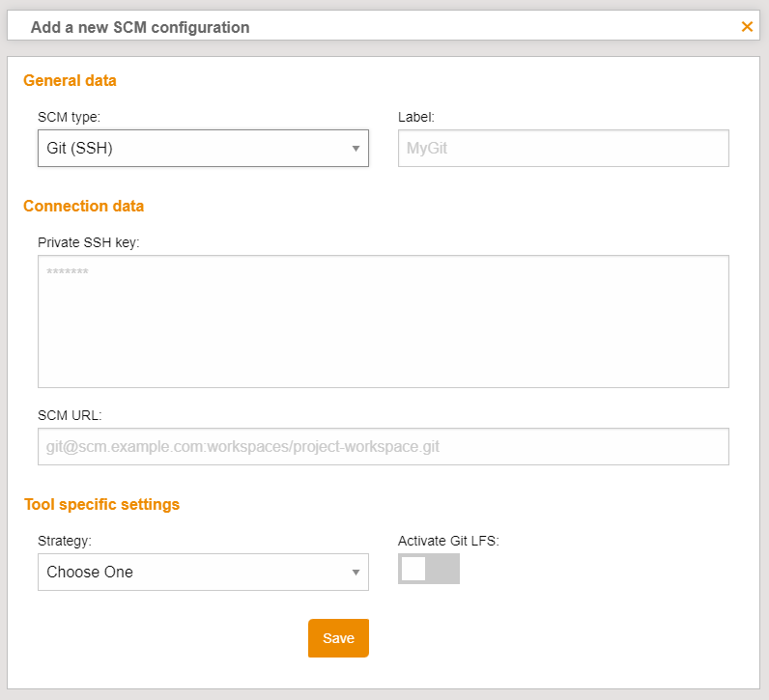Click the 'SCM type:' field label
The image size is (769, 700).
coord(69,117)
